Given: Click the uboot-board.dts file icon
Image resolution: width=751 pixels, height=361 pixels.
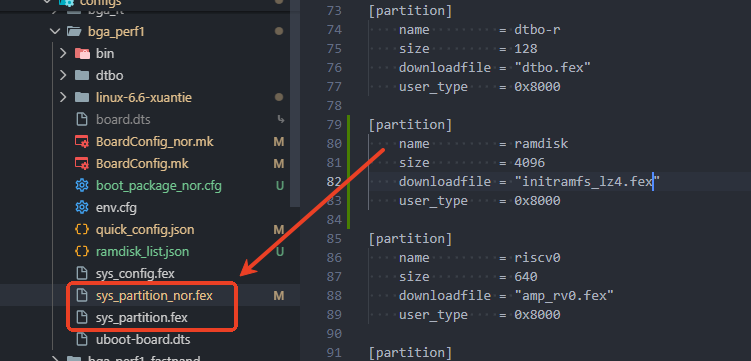Looking at the screenshot, I should pos(82,340).
